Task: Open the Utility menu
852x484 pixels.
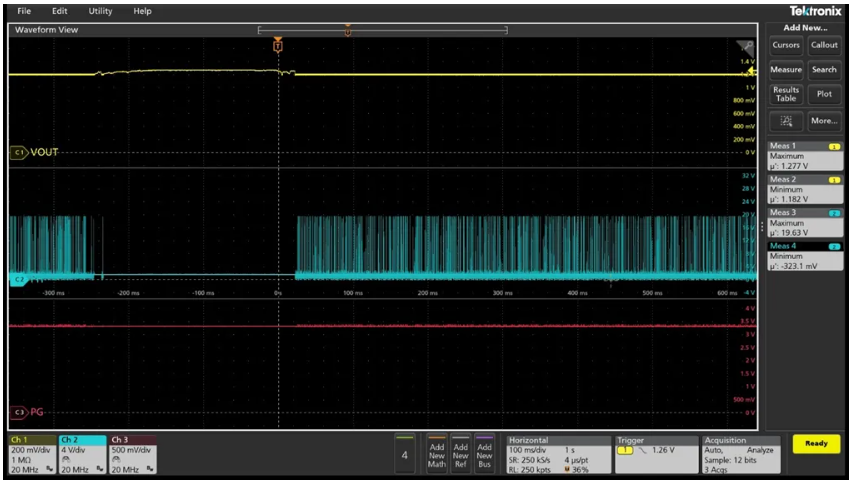Action: point(100,11)
